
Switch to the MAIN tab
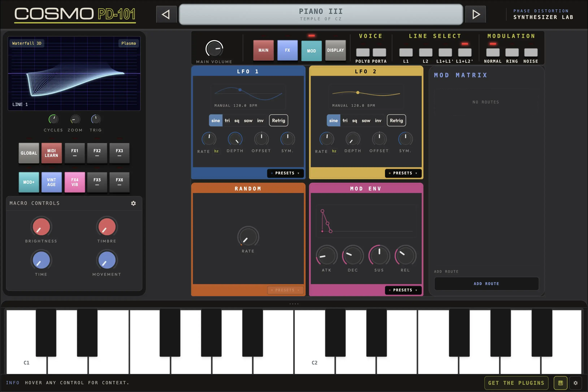[x=263, y=50]
